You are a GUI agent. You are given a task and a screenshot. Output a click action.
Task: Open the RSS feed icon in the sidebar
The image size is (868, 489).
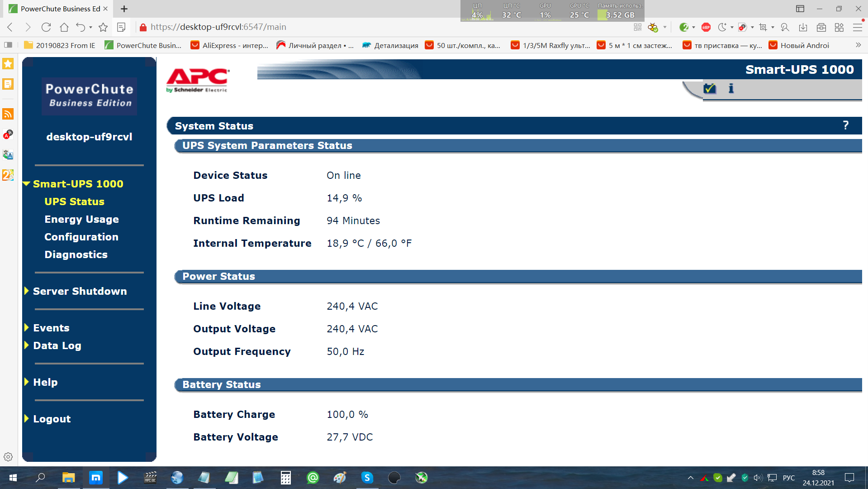[8, 114]
